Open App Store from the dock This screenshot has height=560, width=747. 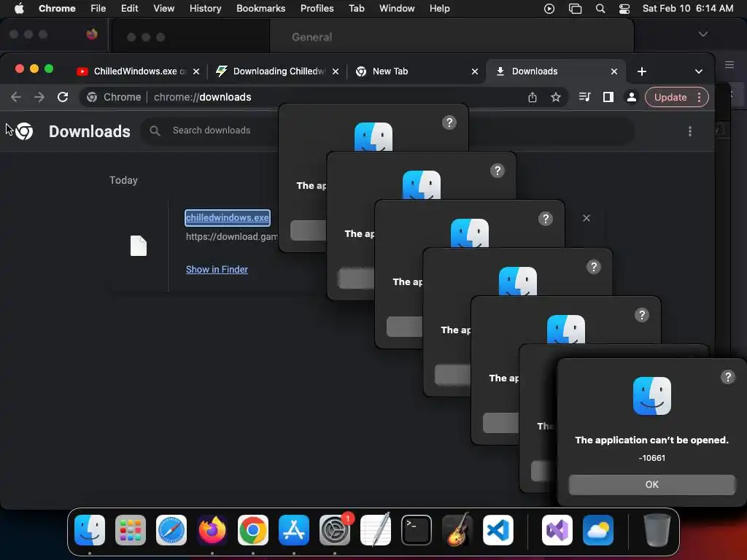point(294,530)
